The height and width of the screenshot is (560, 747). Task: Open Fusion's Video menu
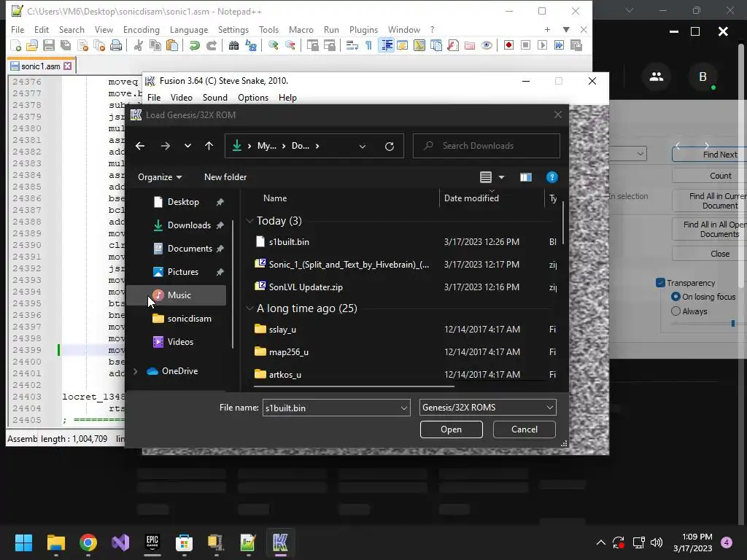tap(182, 98)
